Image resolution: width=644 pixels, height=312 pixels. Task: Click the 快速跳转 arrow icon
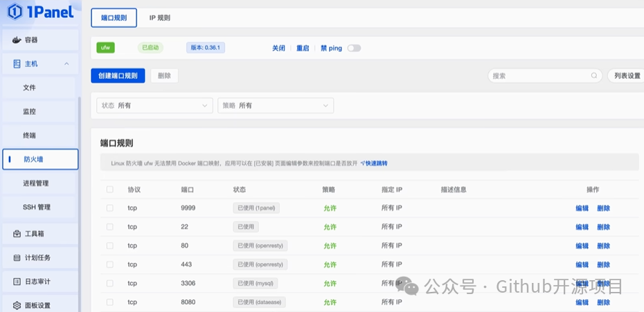coord(363,163)
